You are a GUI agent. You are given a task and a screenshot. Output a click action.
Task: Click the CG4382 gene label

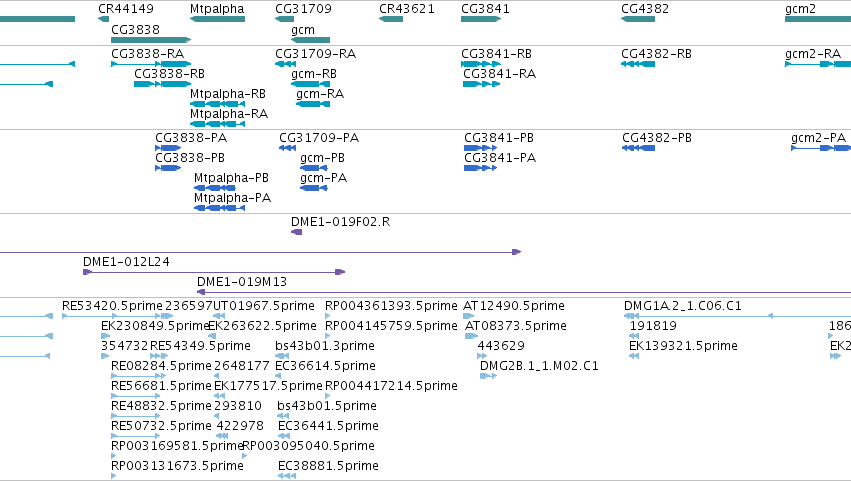tap(645, 9)
